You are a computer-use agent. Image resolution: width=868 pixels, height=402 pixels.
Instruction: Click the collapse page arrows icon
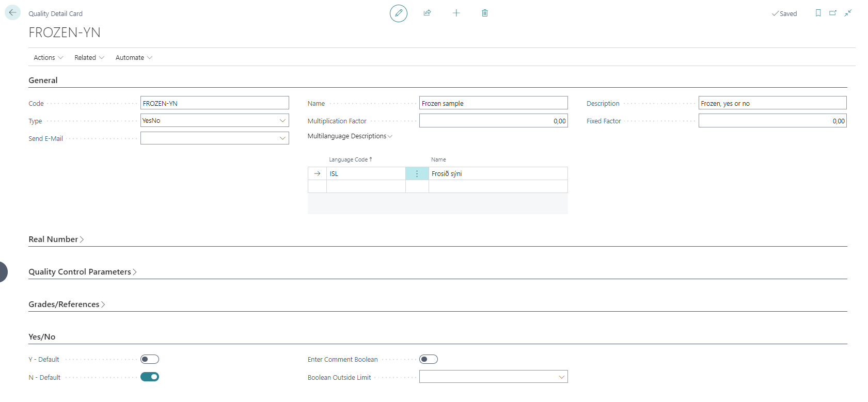click(x=848, y=13)
